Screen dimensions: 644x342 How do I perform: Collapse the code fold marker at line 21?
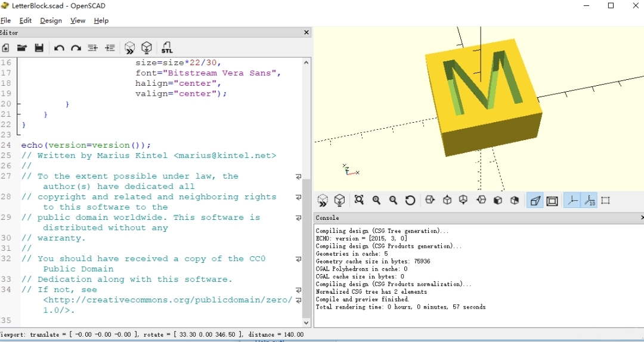click(18, 114)
